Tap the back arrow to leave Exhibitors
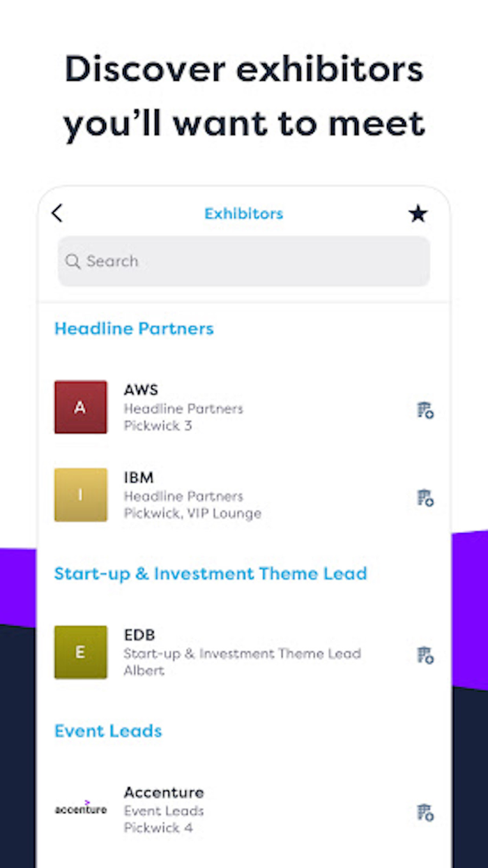Screen dimensions: 488x868 (57, 214)
